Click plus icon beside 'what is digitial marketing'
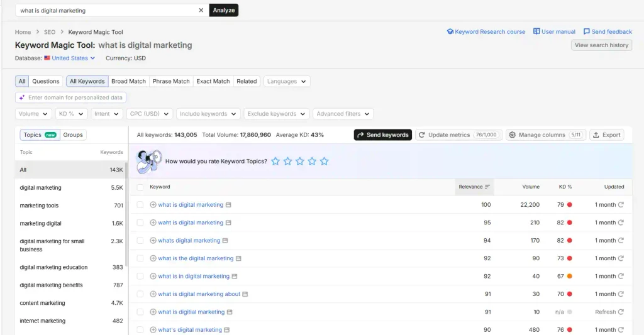The image size is (644, 335). tap(153, 312)
